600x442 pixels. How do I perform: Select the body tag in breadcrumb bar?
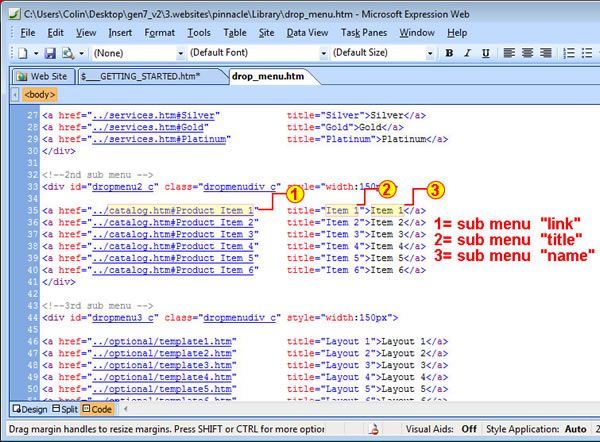(x=40, y=94)
